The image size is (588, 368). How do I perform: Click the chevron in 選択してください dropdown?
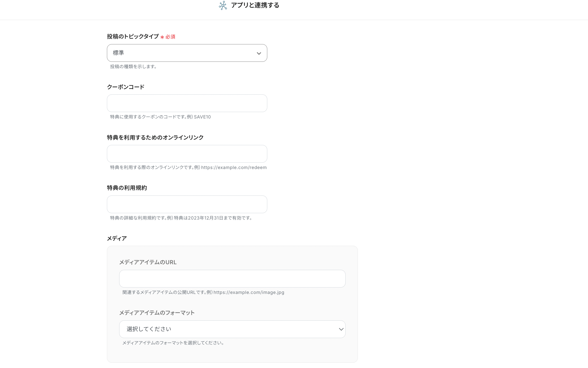tap(341, 329)
